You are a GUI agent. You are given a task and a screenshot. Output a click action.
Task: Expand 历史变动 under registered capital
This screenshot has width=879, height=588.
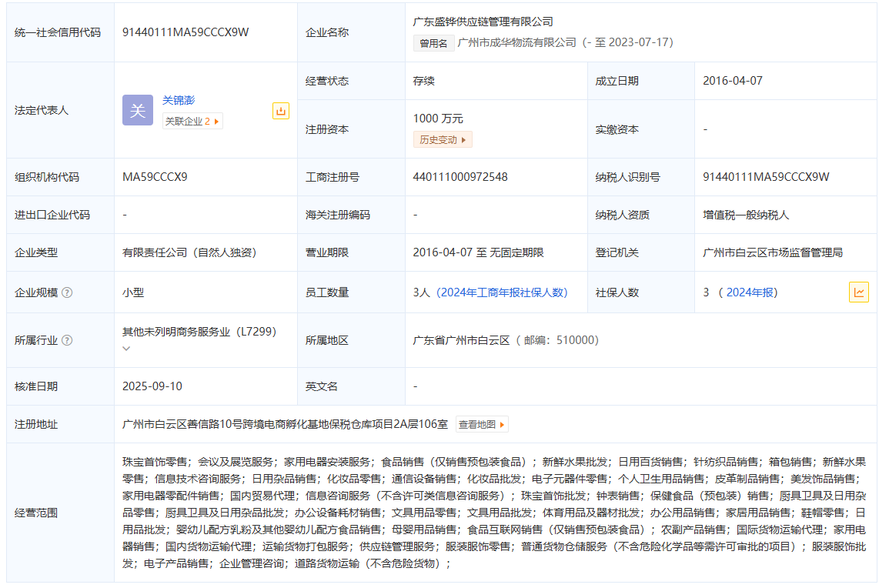pyautogui.click(x=442, y=139)
